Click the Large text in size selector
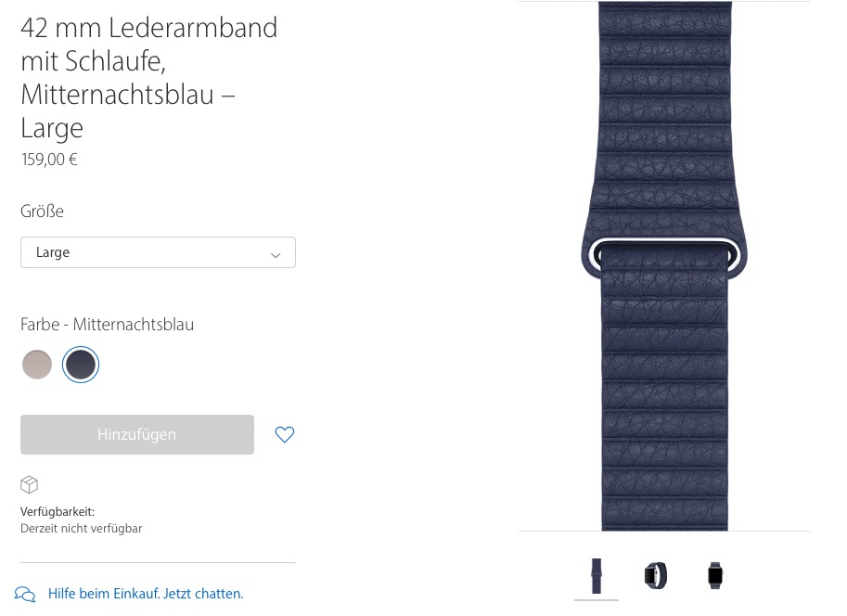Screen dimensions: 847x616 [x=53, y=252]
